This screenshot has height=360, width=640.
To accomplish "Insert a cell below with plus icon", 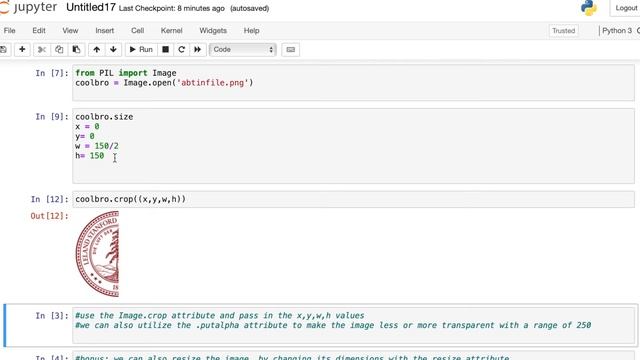I will click(22, 49).
